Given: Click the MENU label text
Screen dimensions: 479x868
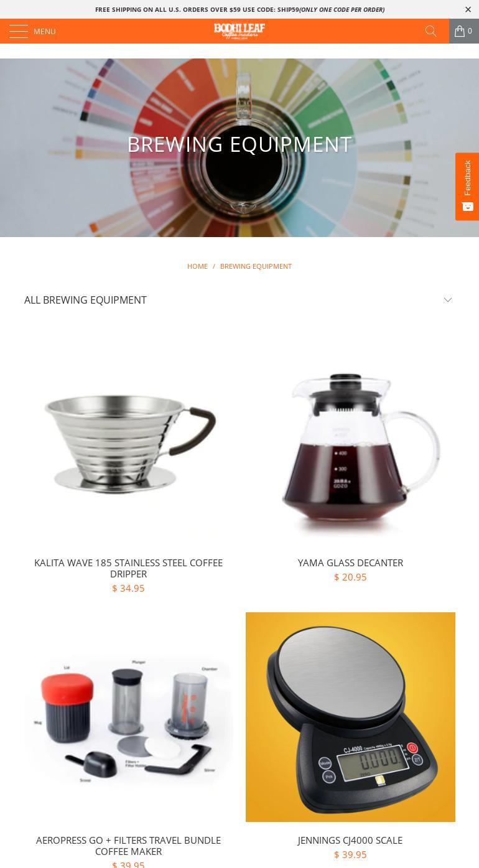Looking at the screenshot, I should [x=45, y=32].
